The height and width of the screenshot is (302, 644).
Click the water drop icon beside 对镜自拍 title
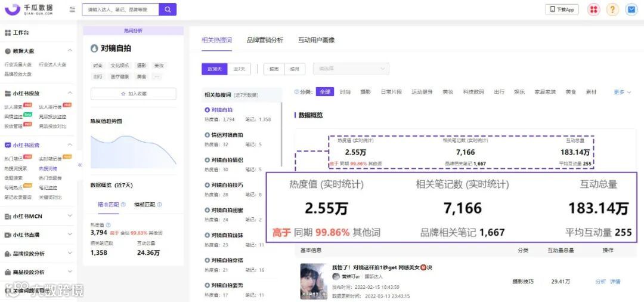click(94, 48)
